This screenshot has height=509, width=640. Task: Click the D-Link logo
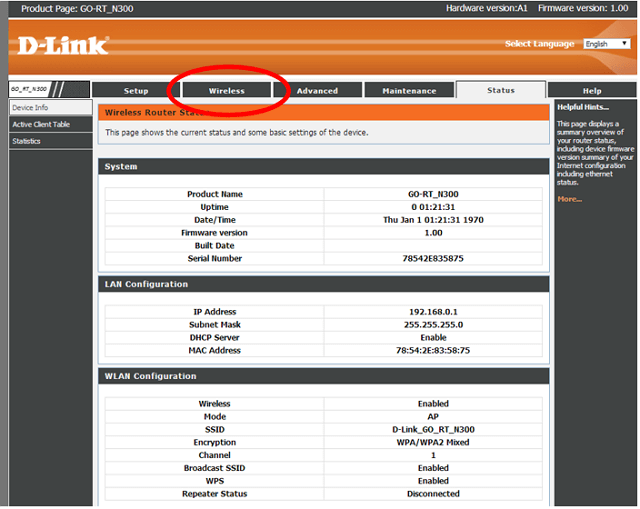[63, 45]
